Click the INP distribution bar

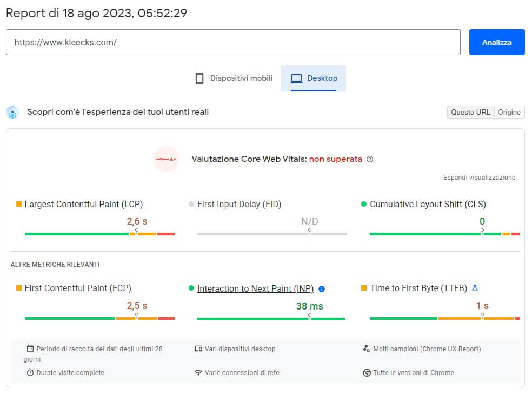point(271,319)
